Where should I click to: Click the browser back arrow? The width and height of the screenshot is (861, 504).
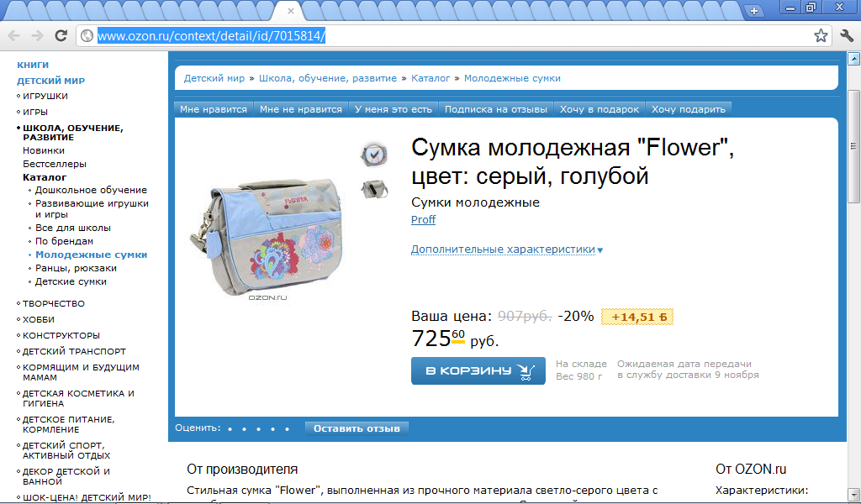[13, 36]
